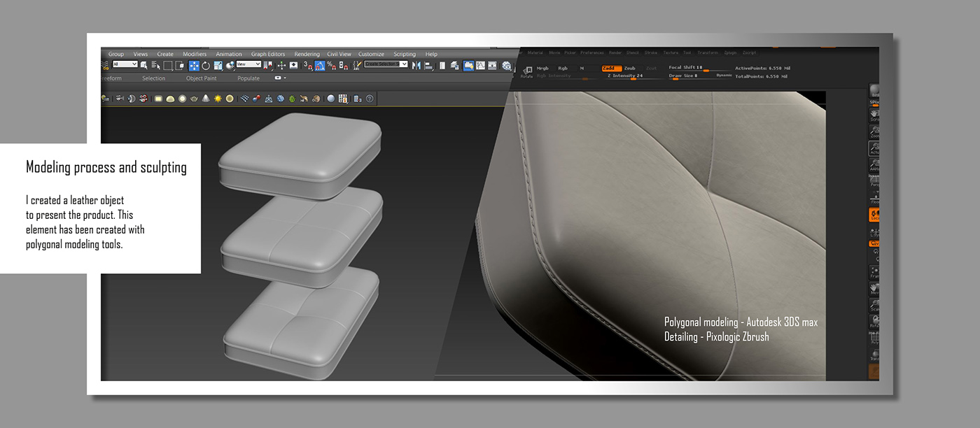
Task: Toggle the Mrgb paint mode
Action: click(542, 68)
